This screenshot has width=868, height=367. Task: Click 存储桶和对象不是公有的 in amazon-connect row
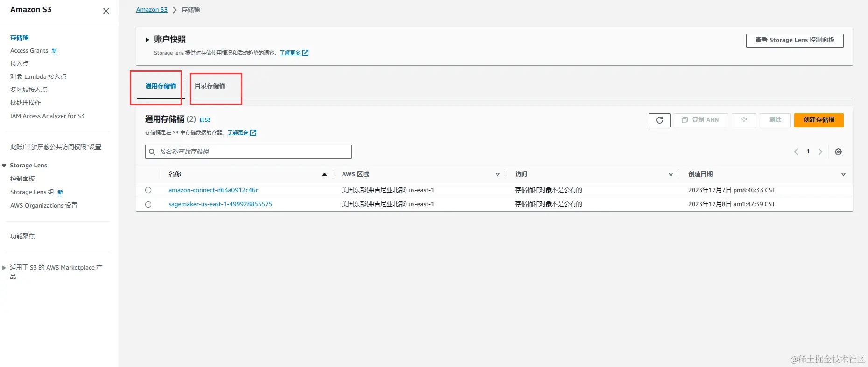[x=548, y=190]
